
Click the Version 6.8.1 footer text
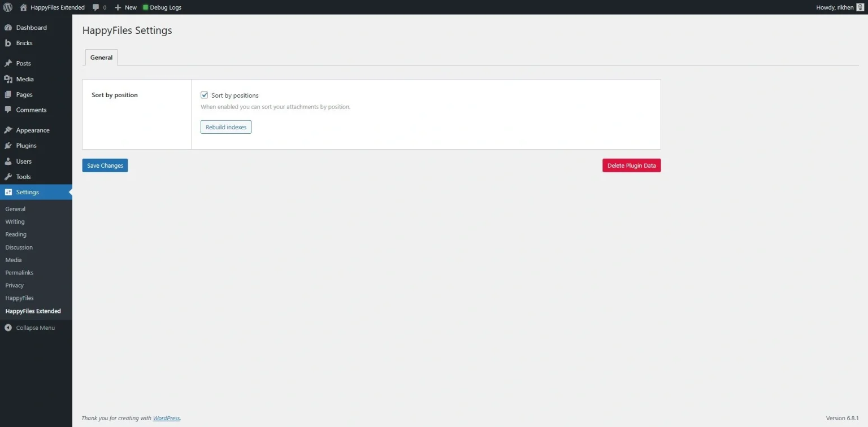[x=842, y=419]
